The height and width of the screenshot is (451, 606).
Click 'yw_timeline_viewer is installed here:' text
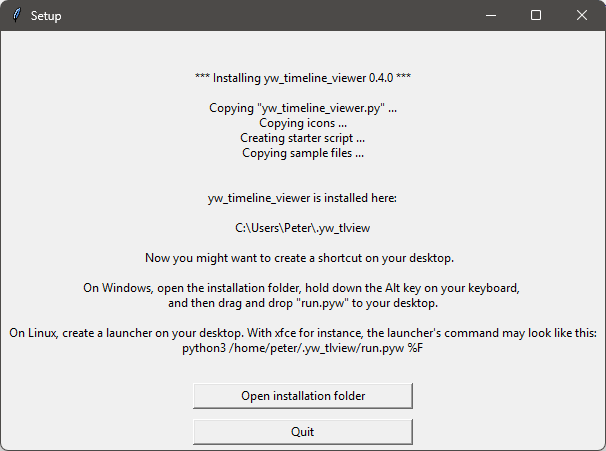coord(302,198)
